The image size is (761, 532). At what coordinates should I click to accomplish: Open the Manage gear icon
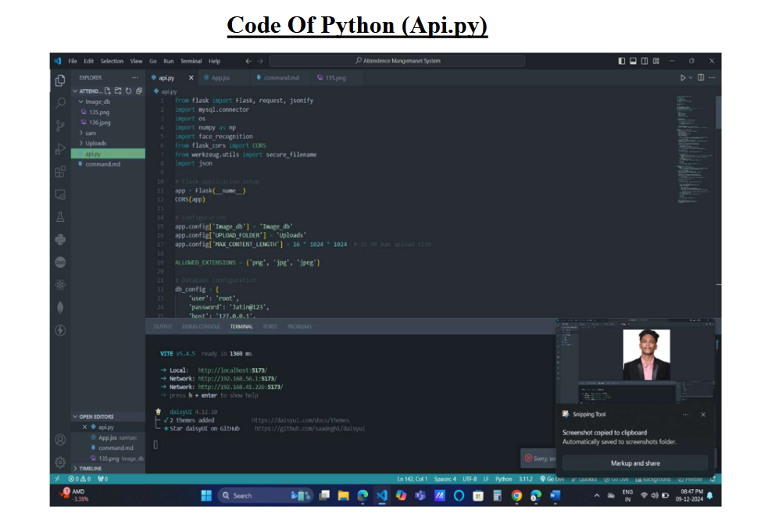click(60, 462)
